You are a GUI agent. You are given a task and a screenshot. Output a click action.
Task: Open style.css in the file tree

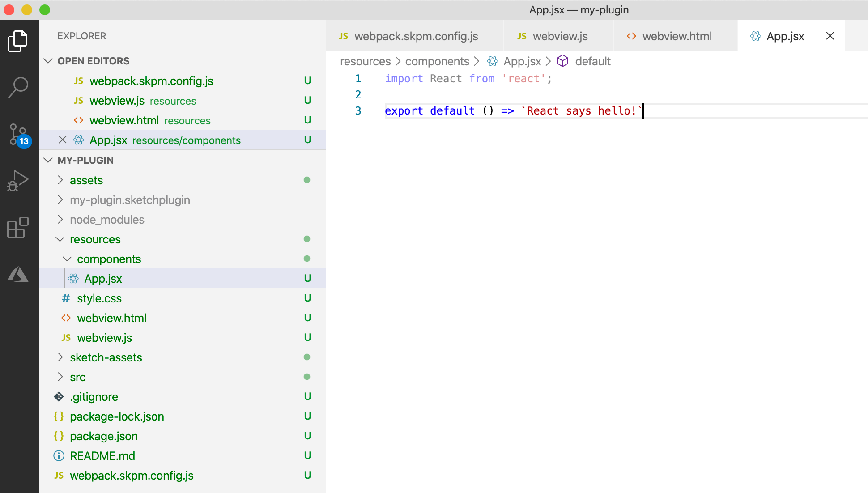coord(99,298)
